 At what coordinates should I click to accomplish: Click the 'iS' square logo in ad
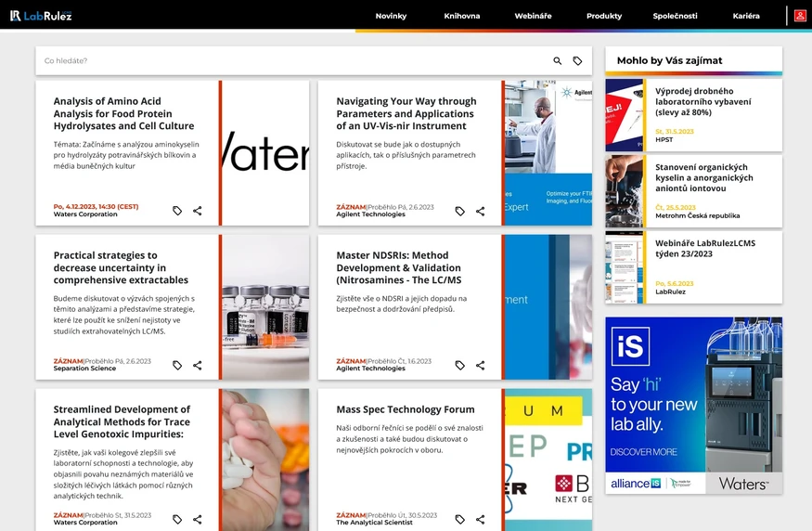tap(630, 346)
